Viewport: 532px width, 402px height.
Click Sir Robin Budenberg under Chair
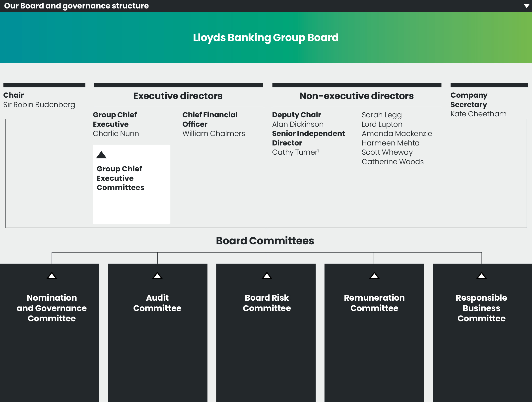pos(39,105)
